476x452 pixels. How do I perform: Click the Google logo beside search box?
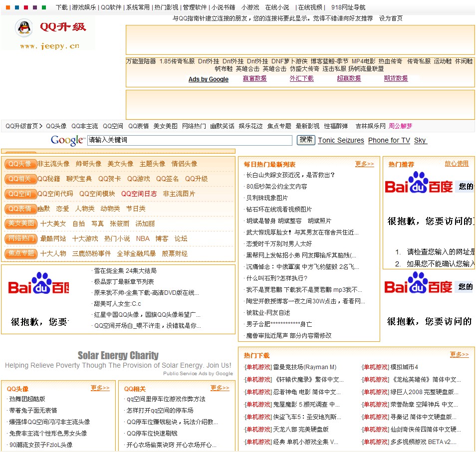pos(67,140)
